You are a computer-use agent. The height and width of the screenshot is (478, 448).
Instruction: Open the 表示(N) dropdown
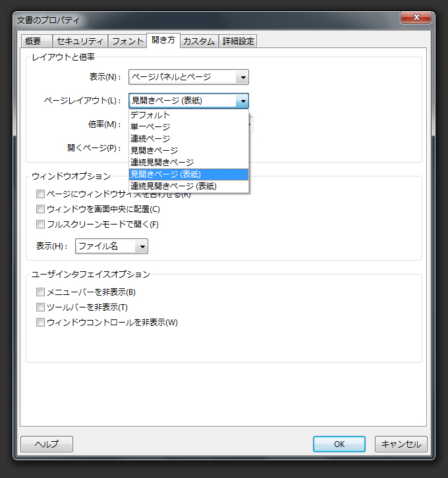pos(188,77)
